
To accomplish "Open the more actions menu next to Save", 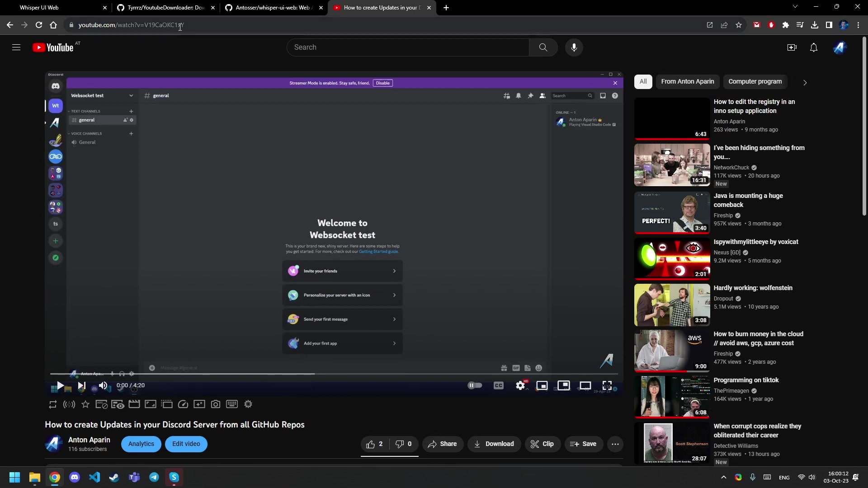I will point(615,444).
